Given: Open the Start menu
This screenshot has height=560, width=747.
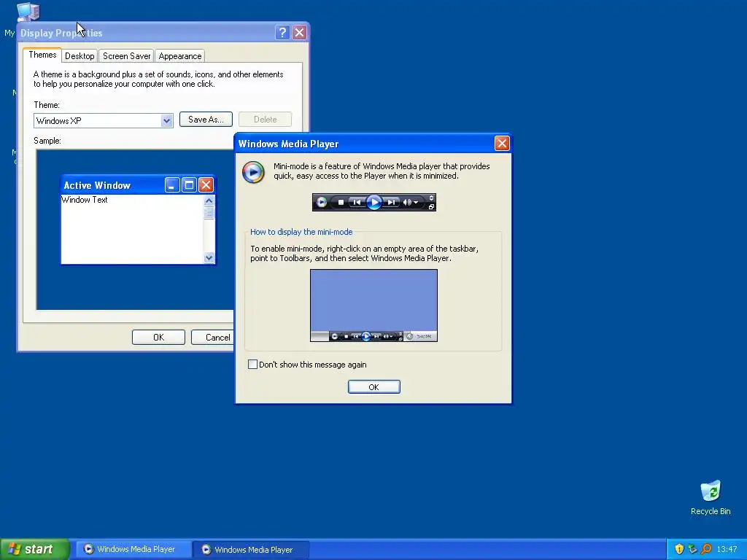Looking at the screenshot, I should [x=34, y=549].
